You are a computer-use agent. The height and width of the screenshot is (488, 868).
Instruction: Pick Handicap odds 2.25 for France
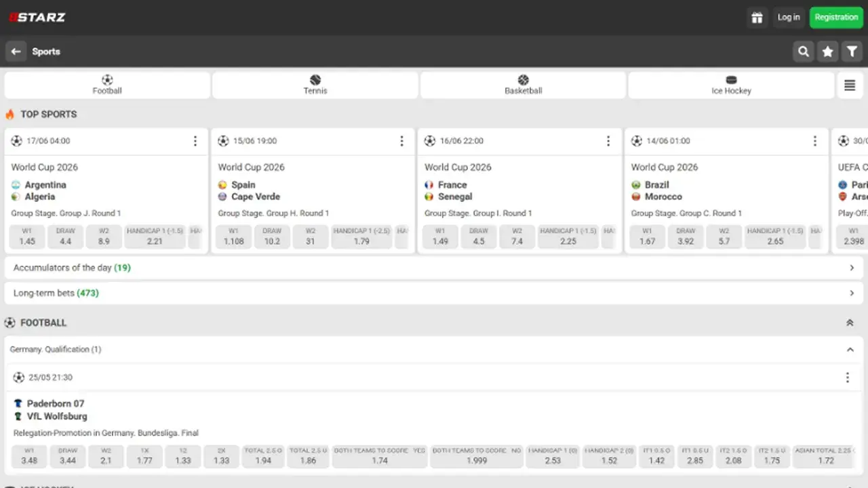(568, 237)
